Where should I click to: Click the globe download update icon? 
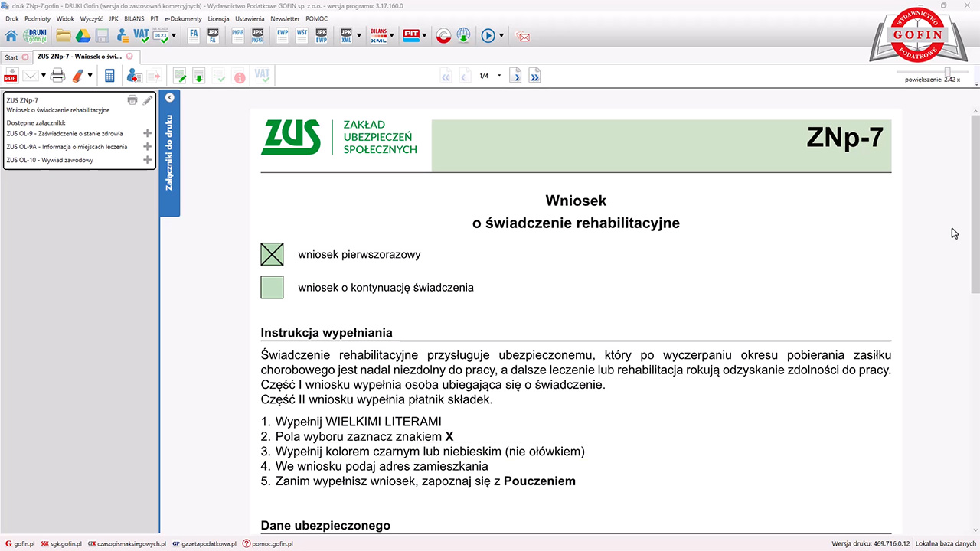(463, 35)
